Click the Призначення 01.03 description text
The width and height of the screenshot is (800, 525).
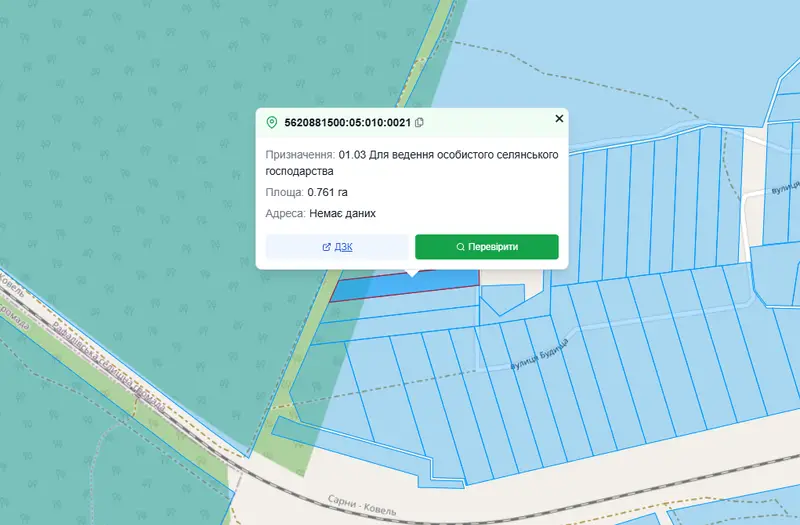pyautogui.click(x=412, y=163)
